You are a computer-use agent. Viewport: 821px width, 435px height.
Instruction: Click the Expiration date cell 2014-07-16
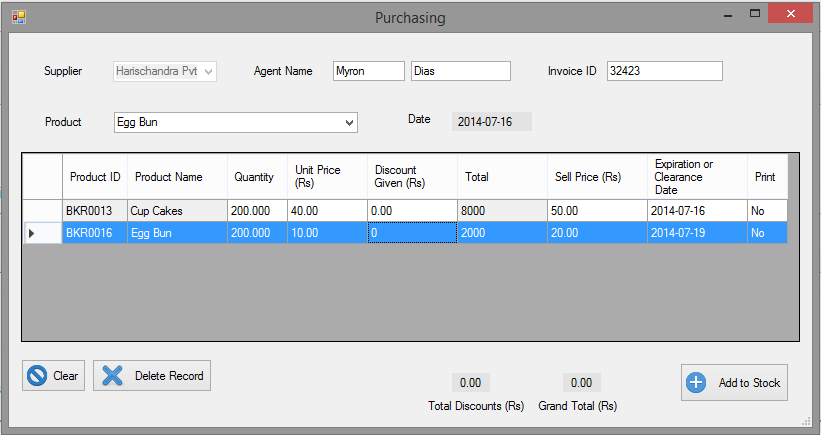coord(695,211)
